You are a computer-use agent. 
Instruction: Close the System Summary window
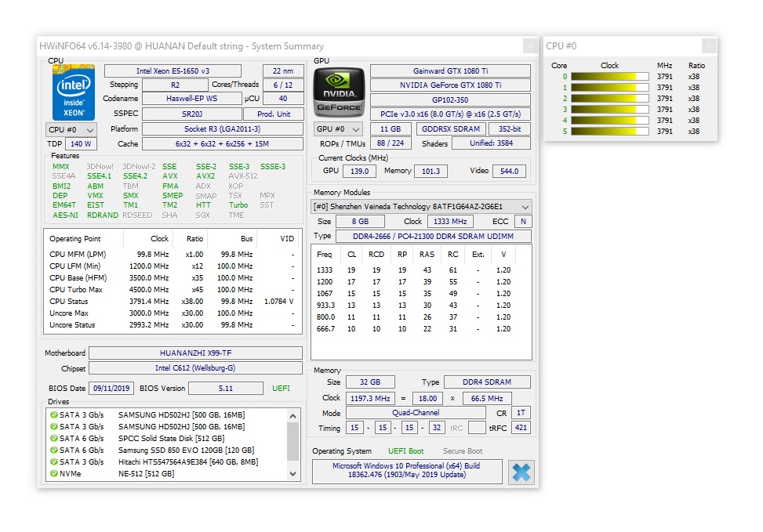[x=530, y=45]
